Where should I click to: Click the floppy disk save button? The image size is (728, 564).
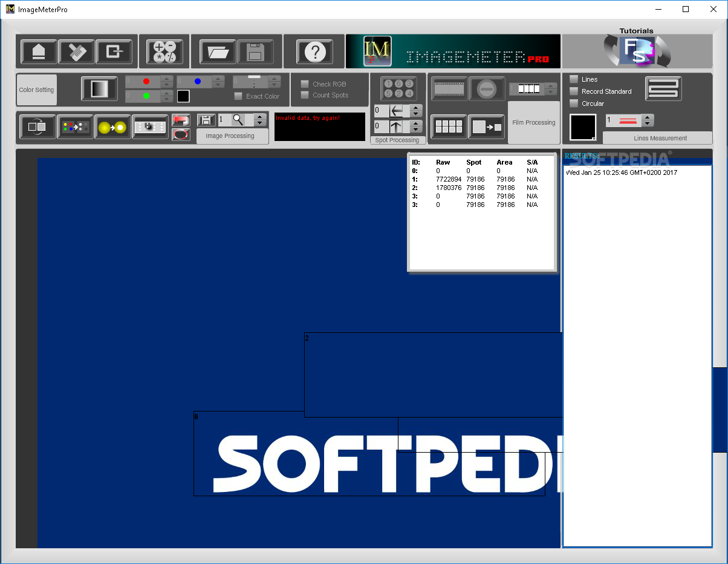pyautogui.click(x=255, y=51)
